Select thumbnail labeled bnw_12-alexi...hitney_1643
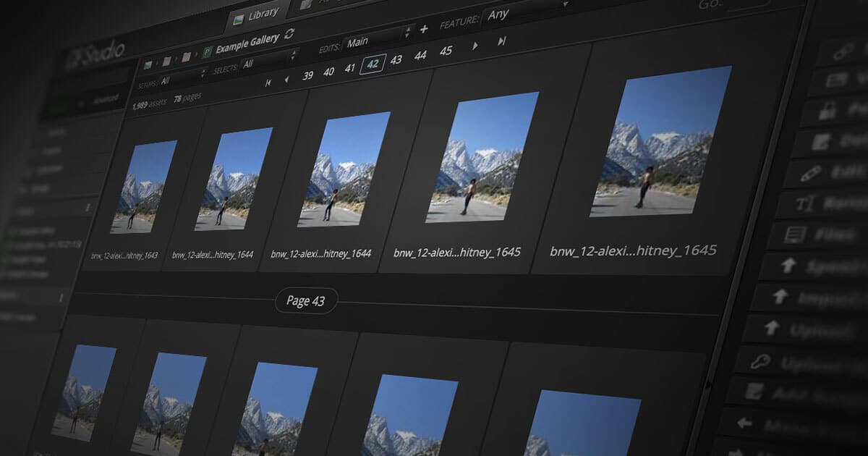This screenshot has width=868, height=456. click(142, 187)
